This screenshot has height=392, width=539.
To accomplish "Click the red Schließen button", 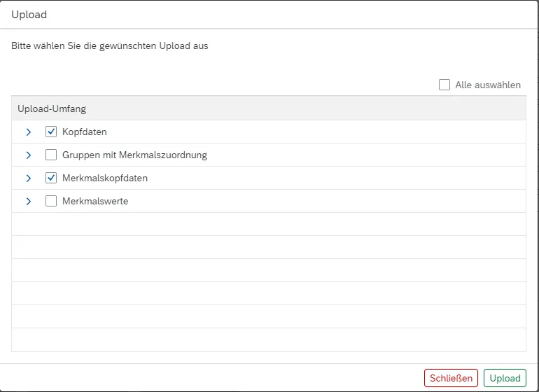I will (x=451, y=378).
